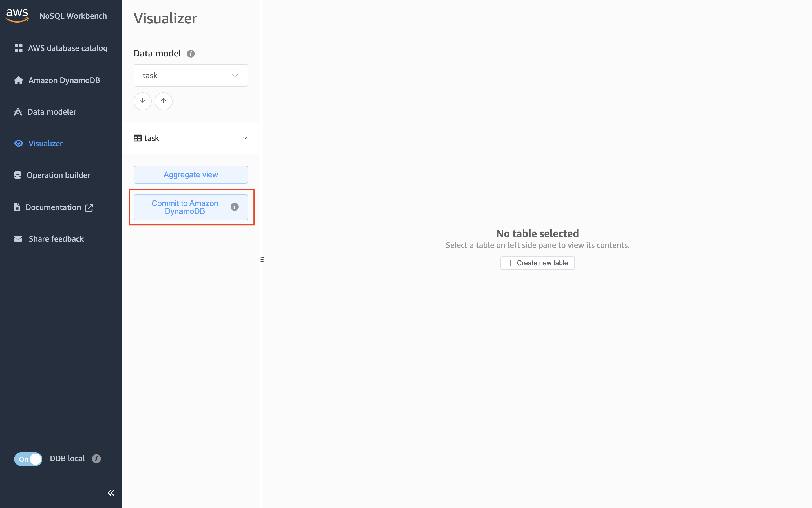
Task: Click the pane resize handle dots
Action: click(262, 259)
